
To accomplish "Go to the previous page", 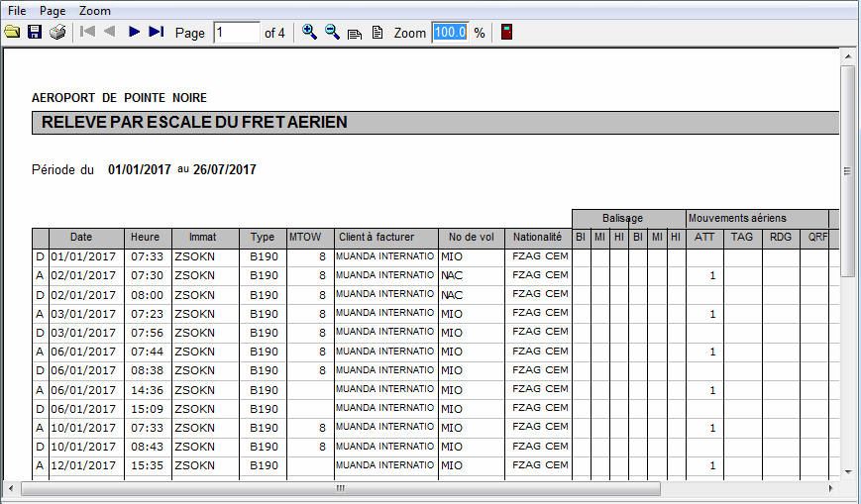I will pyautogui.click(x=109, y=33).
